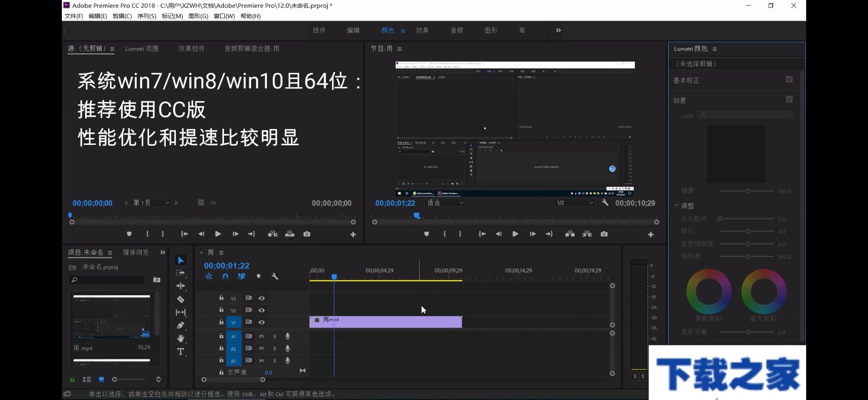
Task: Toggle Basic Correction checkbox in Lumetri
Action: [789, 79]
